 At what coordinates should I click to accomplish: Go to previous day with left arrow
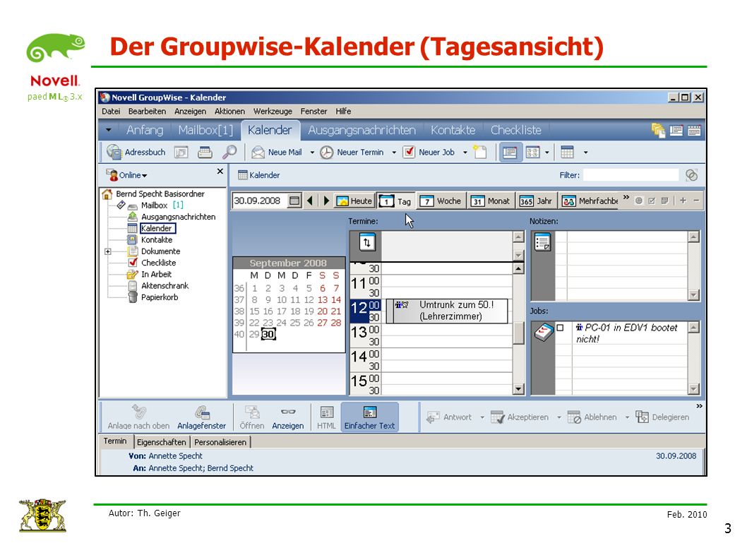pos(310,201)
